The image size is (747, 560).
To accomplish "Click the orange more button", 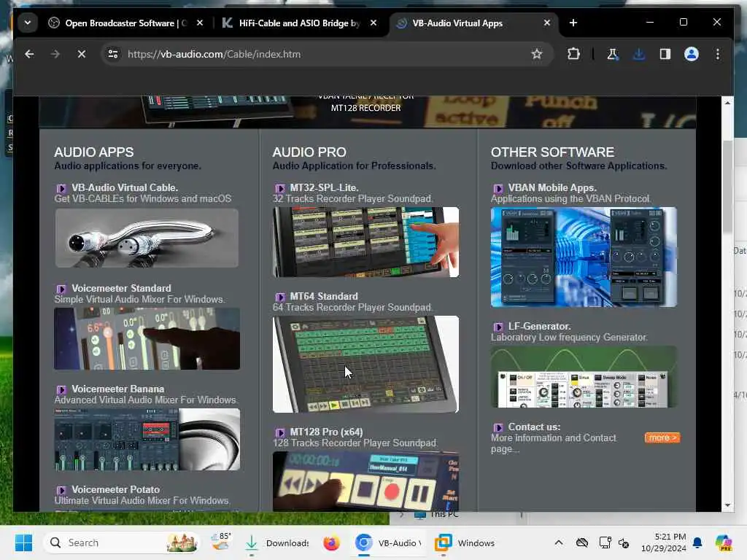I will point(662,437).
